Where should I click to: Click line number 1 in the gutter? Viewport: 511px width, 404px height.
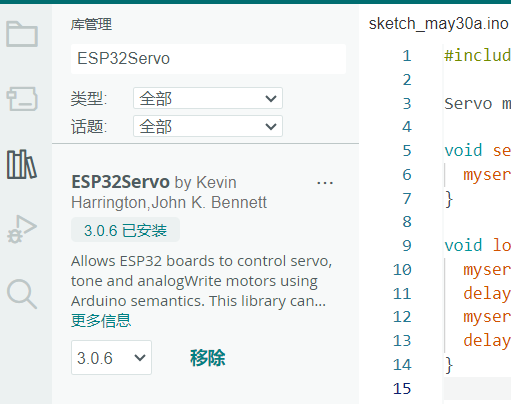pyautogui.click(x=407, y=56)
